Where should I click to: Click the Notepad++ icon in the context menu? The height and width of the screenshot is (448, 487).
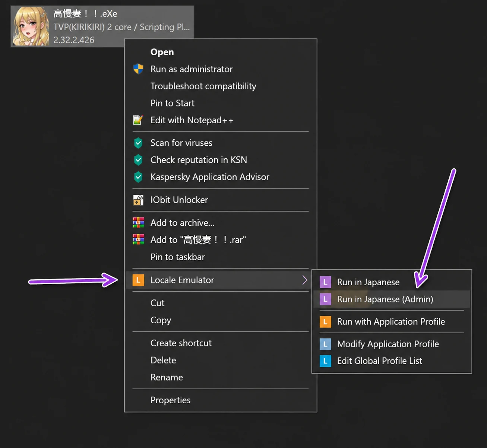(x=138, y=120)
